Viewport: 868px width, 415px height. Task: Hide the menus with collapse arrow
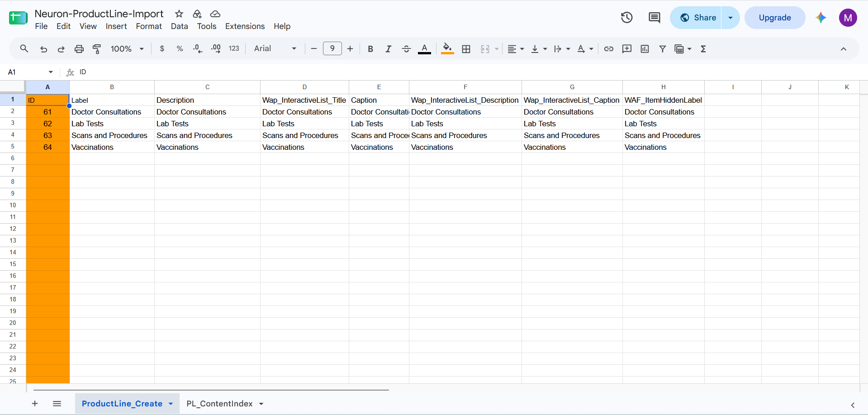[844, 49]
